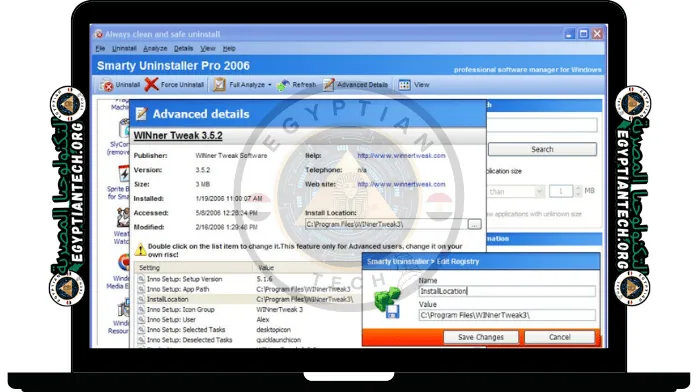
Task: Click the View grid icon
Action: [404, 85]
